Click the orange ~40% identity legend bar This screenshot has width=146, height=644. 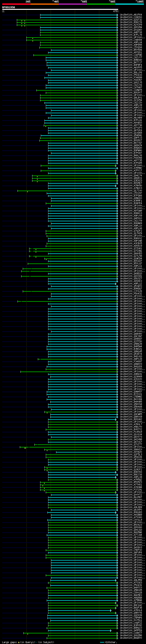coord(45,4)
